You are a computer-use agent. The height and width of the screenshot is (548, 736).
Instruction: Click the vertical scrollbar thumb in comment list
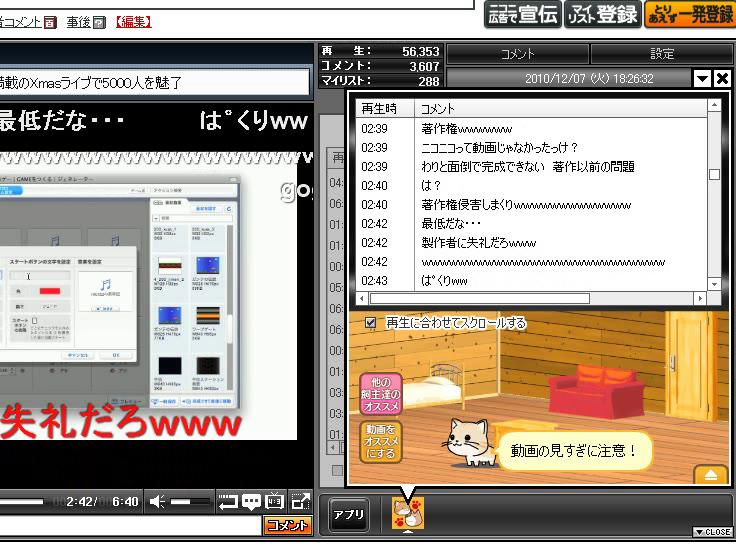(714, 175)
